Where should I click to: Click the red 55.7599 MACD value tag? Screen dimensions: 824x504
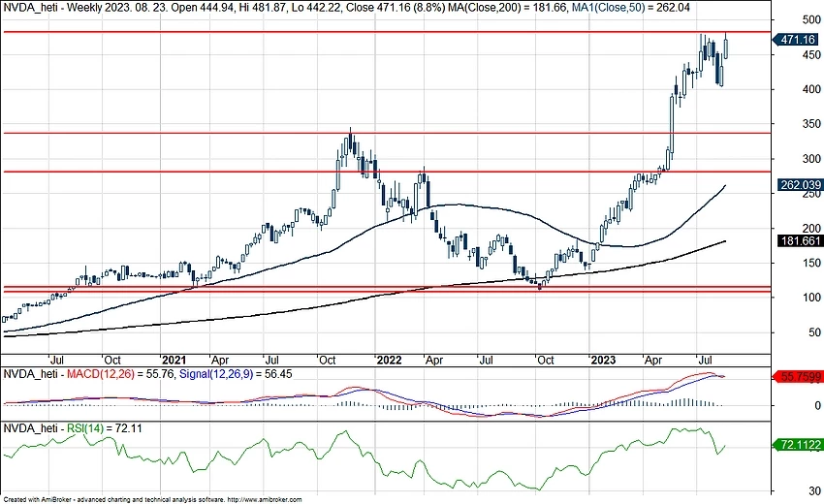click(x=798, y=376)
